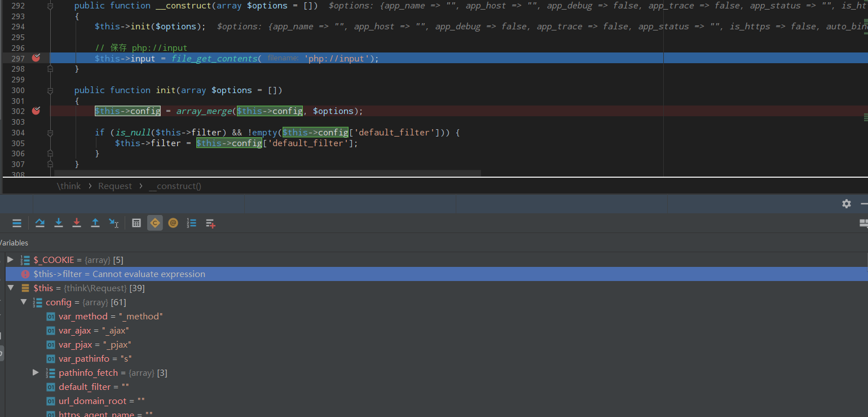The image size is (868, 417).
Task: Click the add watch icon with red plus
Action: coord(210,223)
